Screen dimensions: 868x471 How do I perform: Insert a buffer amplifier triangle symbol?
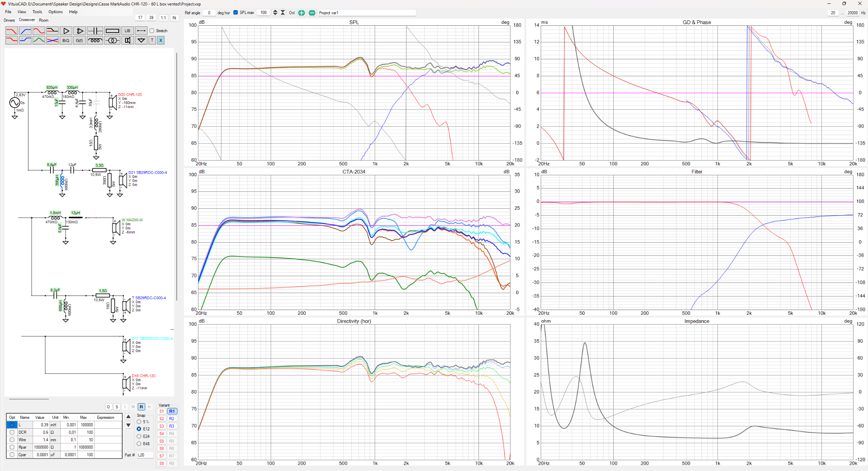tap(66, 31)
